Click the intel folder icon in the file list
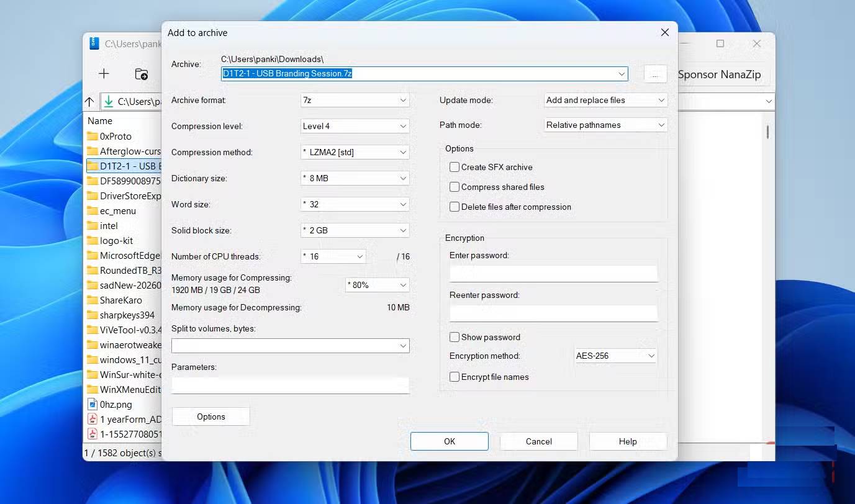Image resolution: width=855 pixels, height=504 pixels. pyautogui.click(x=91, y=225)
